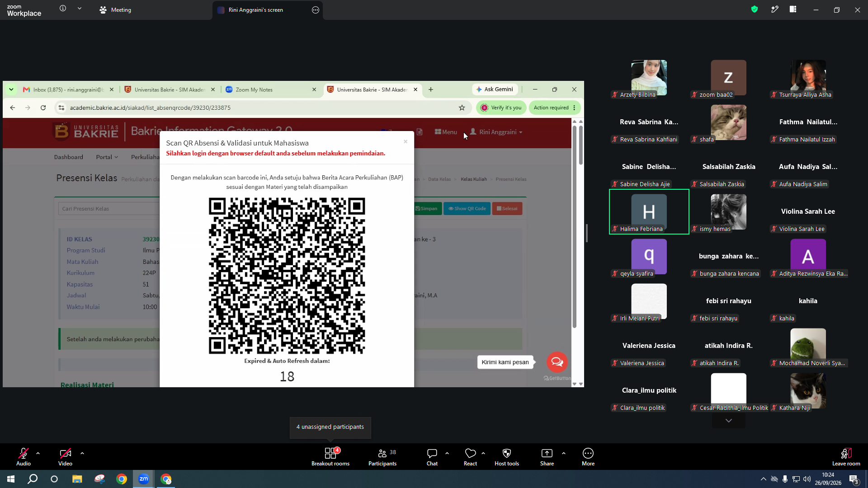Open the Participants list
Screen dimensions: 868x488
tap(382, 456)
